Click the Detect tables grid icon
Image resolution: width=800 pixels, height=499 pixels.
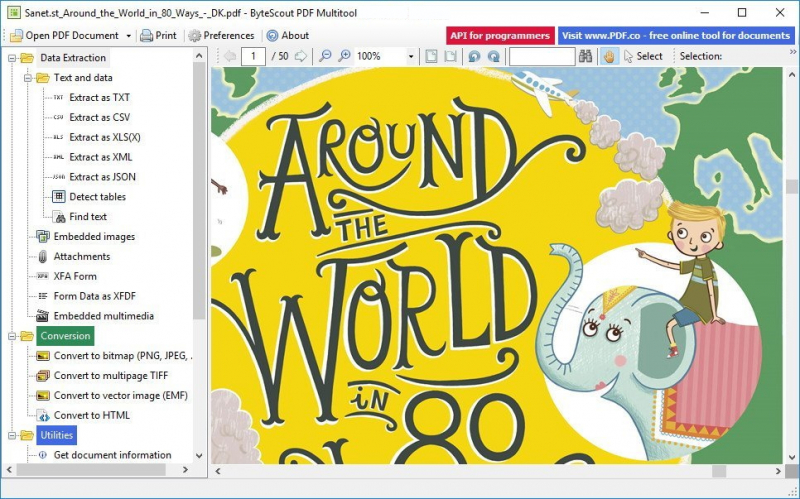click(x=59, y=196)
